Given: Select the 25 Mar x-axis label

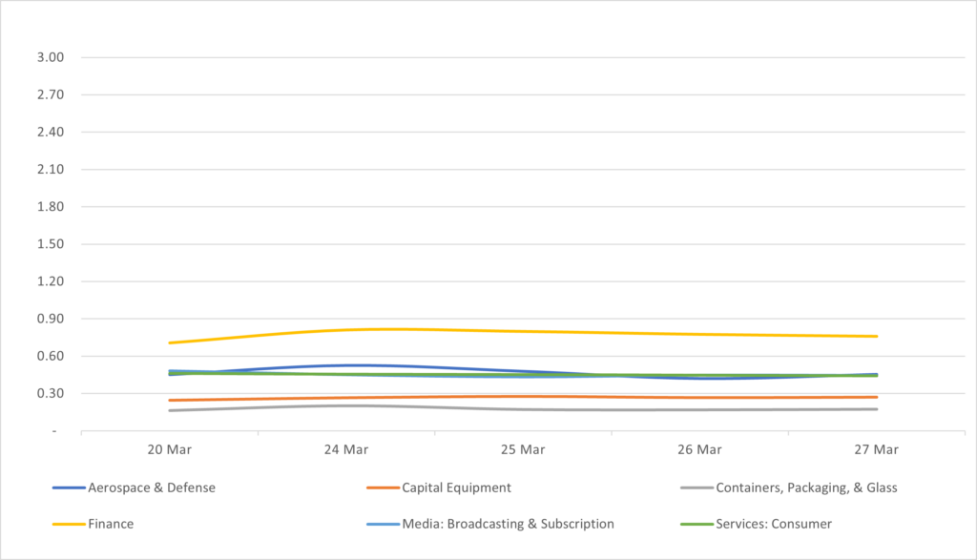Looking at the screenshot, I should (x=523, y=449).
